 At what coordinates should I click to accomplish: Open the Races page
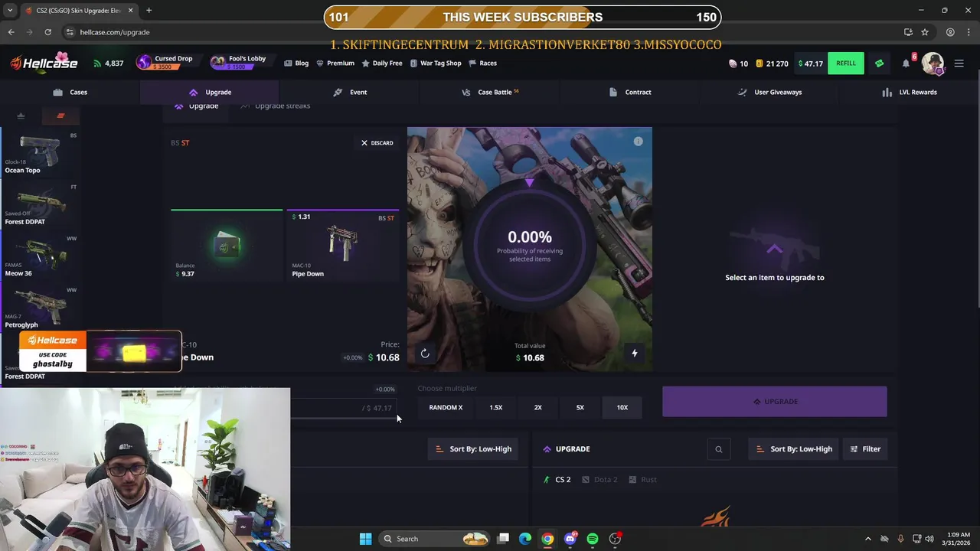pos(482,63)
